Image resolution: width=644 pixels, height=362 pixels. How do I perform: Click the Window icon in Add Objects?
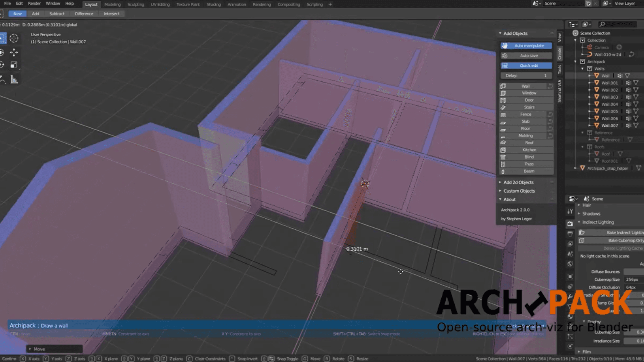click(503, 93)
